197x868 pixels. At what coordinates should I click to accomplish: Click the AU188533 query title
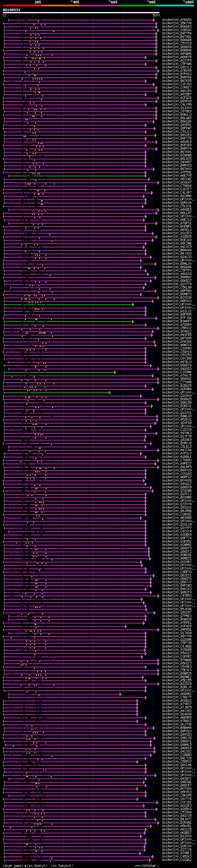point(11,10)
